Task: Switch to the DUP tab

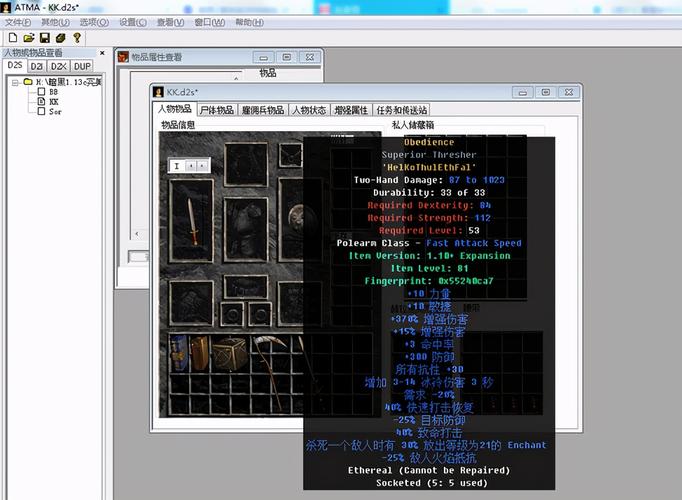Action: [x=82, y=66]
